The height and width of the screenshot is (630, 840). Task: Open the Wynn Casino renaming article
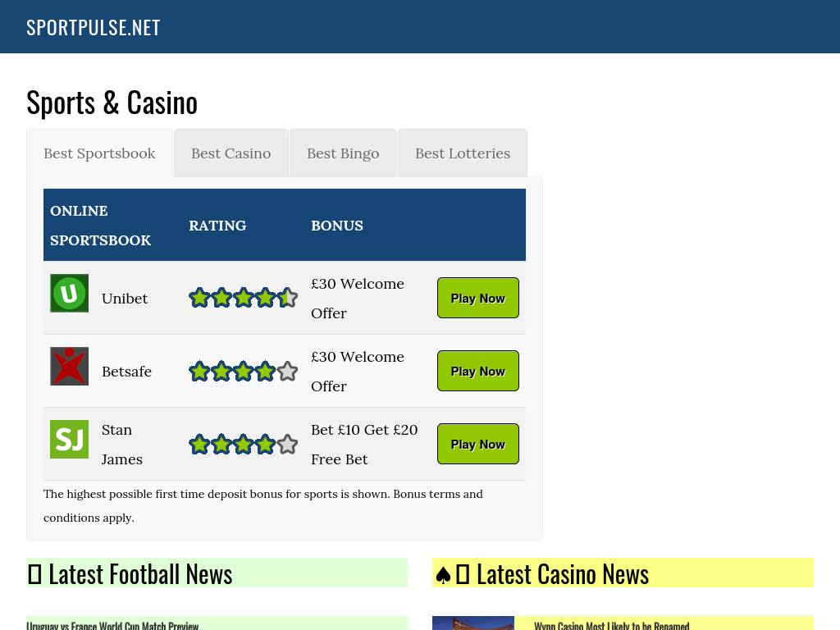(x=611, y=625)
